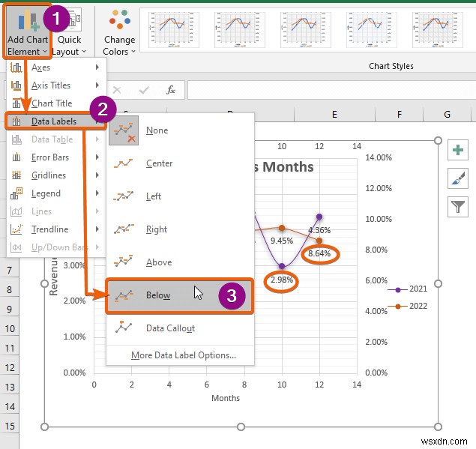
Task: Apply the fourth chart style thumbnail
Action: tap(372, 30)
